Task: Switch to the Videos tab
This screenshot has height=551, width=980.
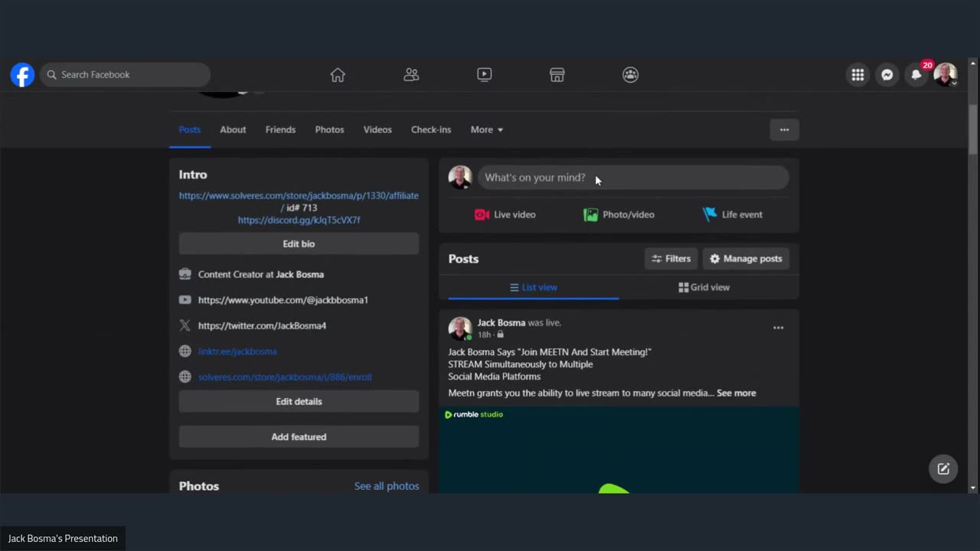Action: point(377,129)
